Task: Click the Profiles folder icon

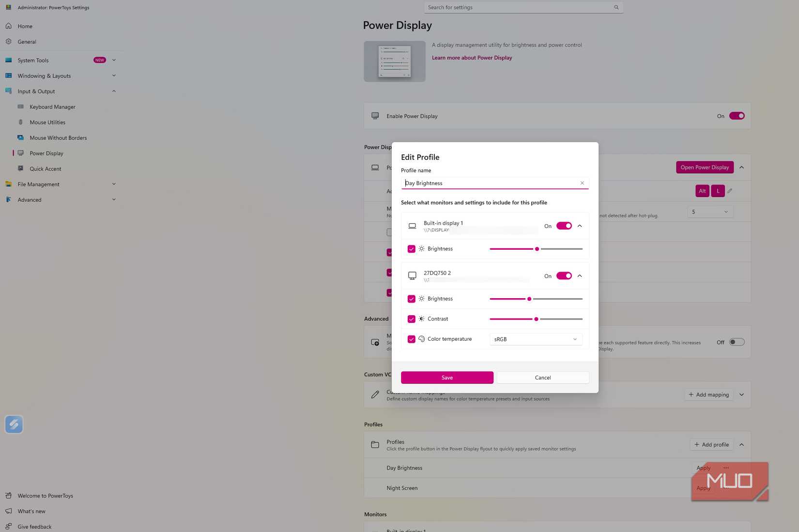Action: coord(375,444)
